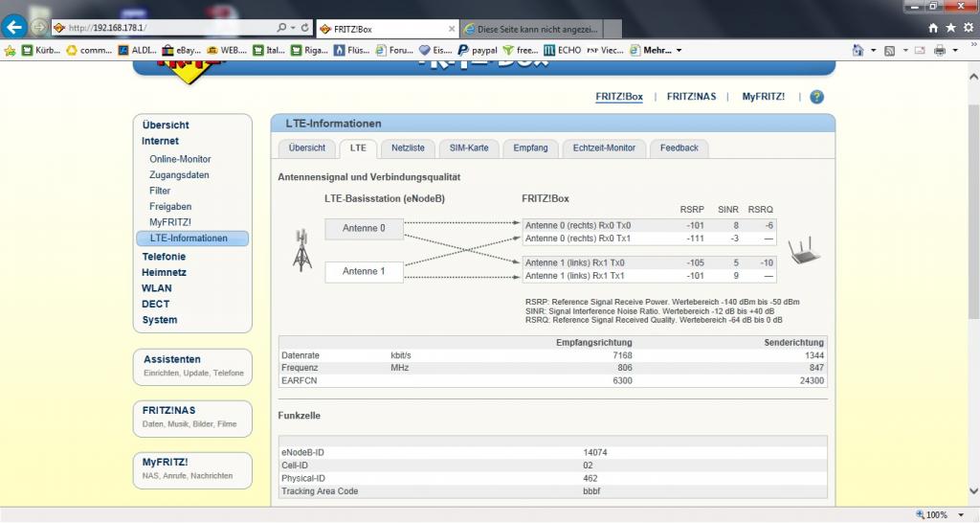The width and height of the screenshot is (980, 523).
Task: Open Online-Monitor sidebar entry
Action: 180,160
